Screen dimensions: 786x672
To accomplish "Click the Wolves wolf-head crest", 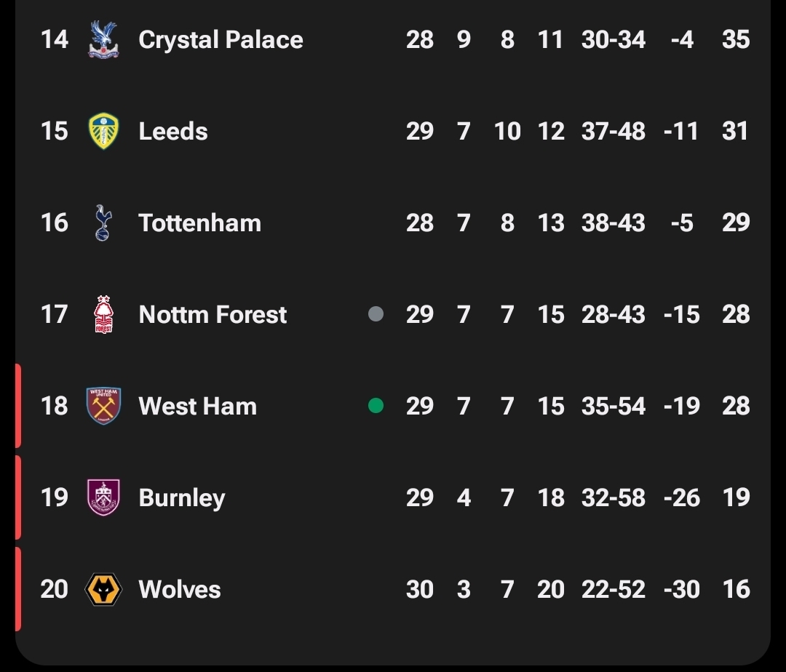I will [x=103, y=589].
